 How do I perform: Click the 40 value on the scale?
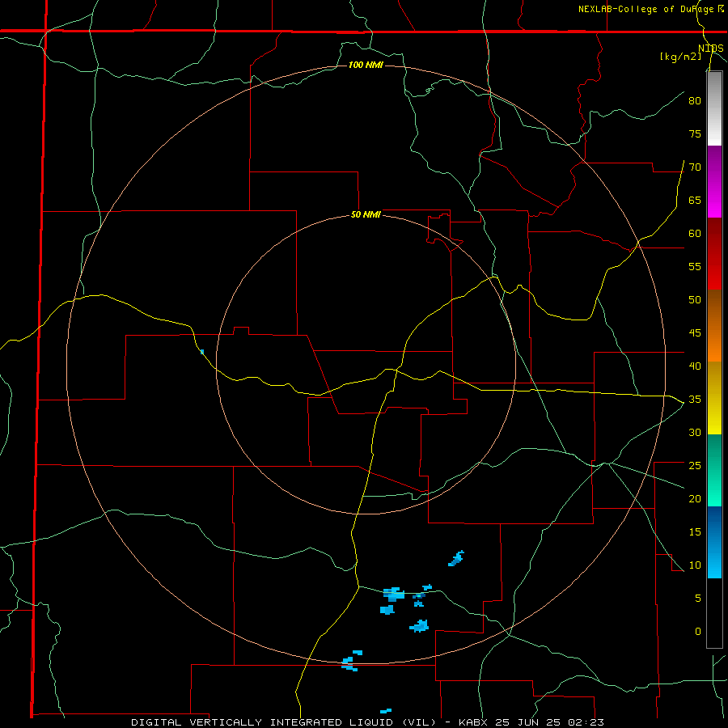click(695, 366)
